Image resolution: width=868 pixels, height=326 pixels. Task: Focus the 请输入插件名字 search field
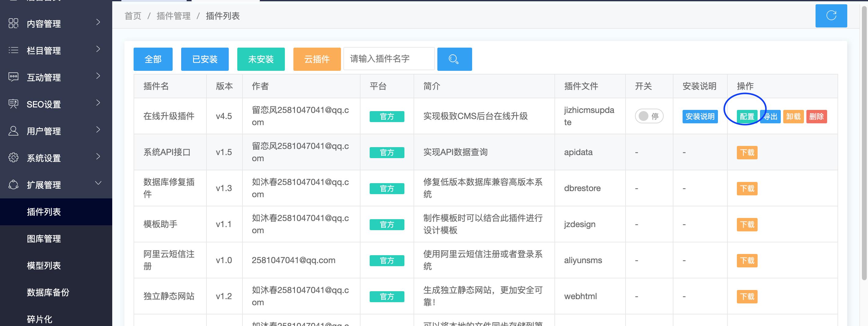click(389, 59)
